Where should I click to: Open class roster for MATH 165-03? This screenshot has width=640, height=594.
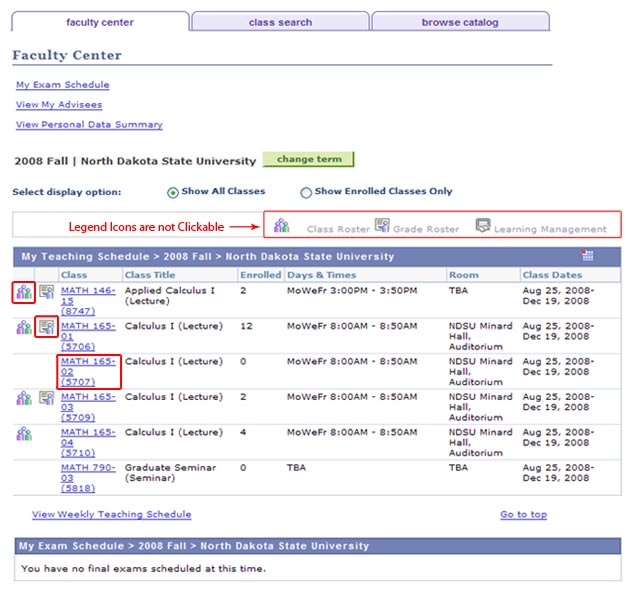pos(24,398)
